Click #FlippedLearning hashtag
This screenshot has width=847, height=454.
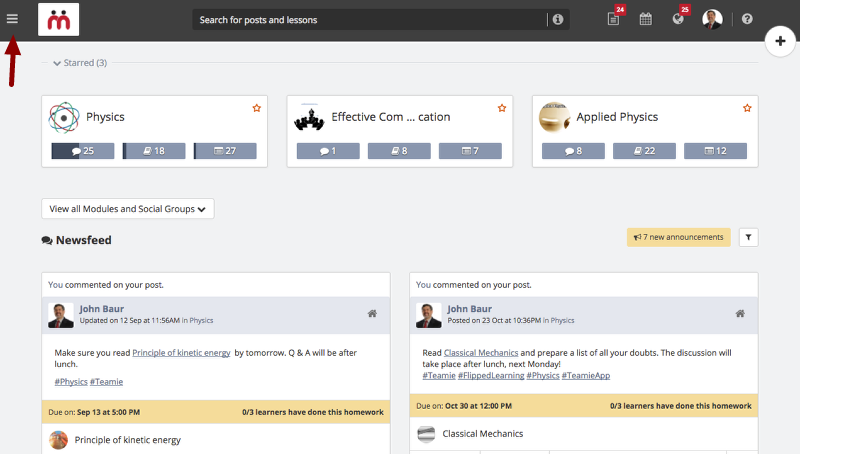tap(491, 375)
